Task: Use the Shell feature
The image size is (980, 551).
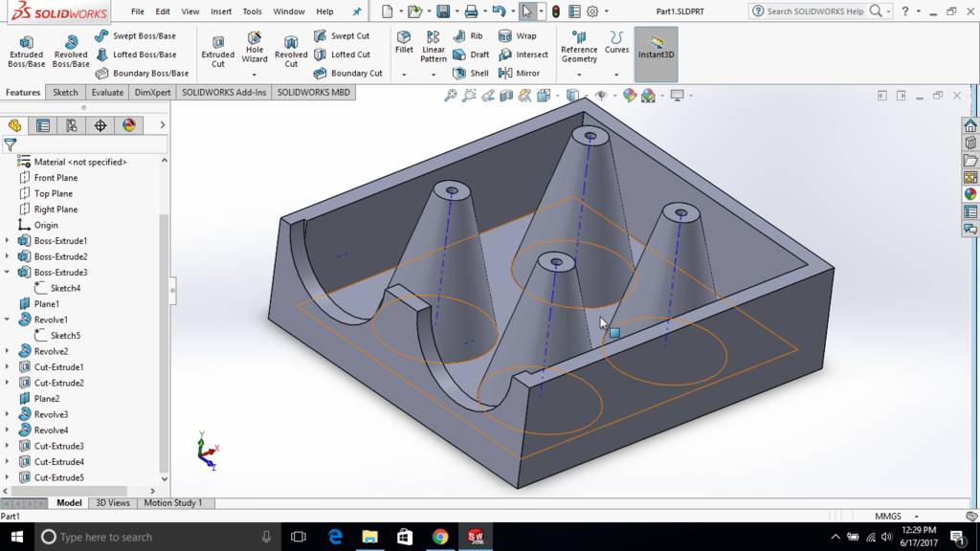Action: (471, 73)
